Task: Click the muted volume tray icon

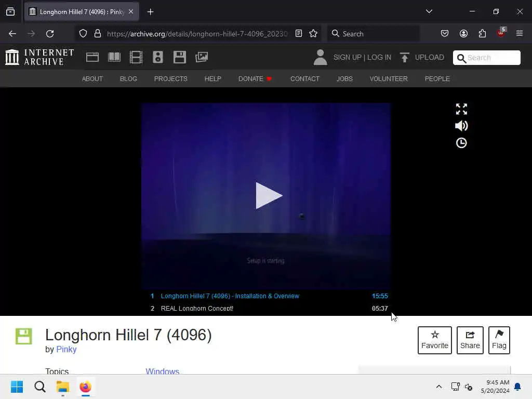Action: tap(469, 387)
